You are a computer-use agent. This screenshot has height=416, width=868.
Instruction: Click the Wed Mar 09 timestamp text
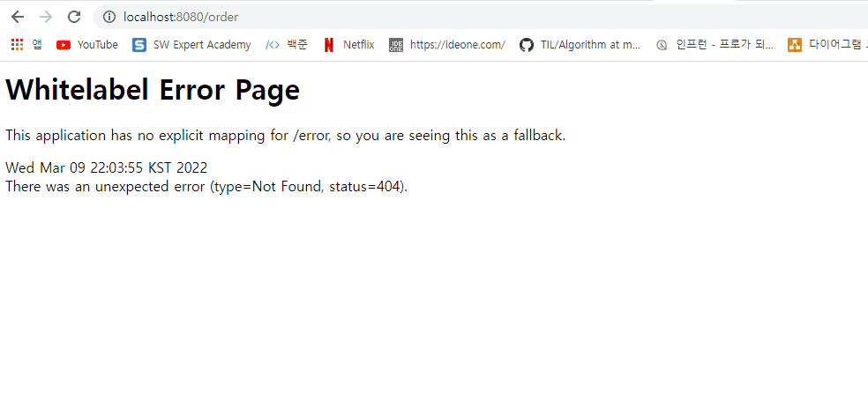point(106,168)
